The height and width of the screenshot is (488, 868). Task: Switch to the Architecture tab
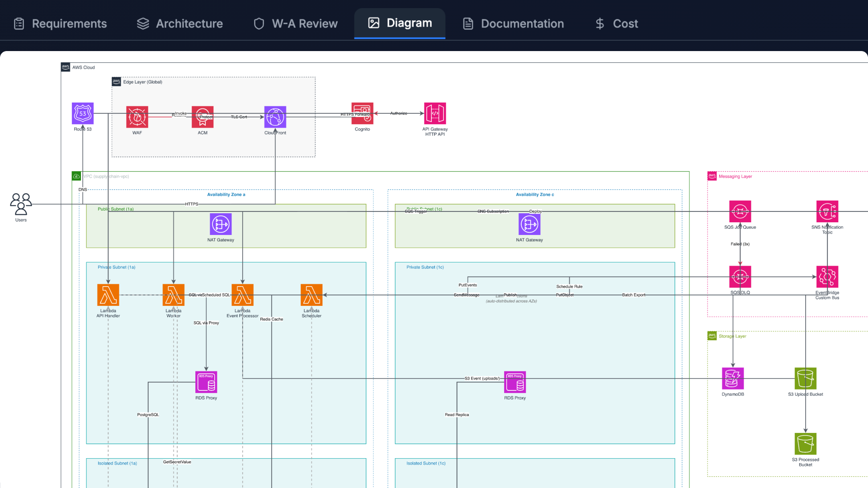tap(180, 23)
